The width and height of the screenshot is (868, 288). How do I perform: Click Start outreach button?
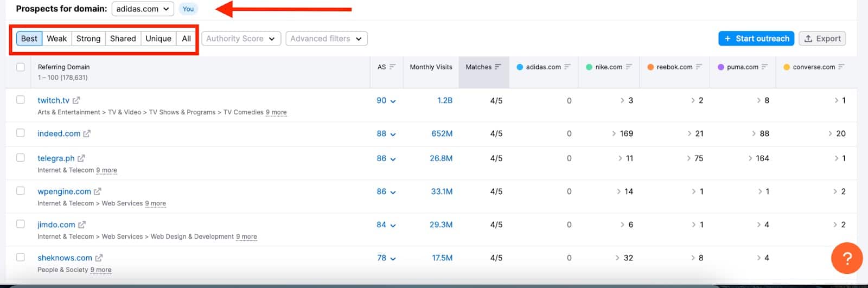pyautogui.click(x=757, y=39)
